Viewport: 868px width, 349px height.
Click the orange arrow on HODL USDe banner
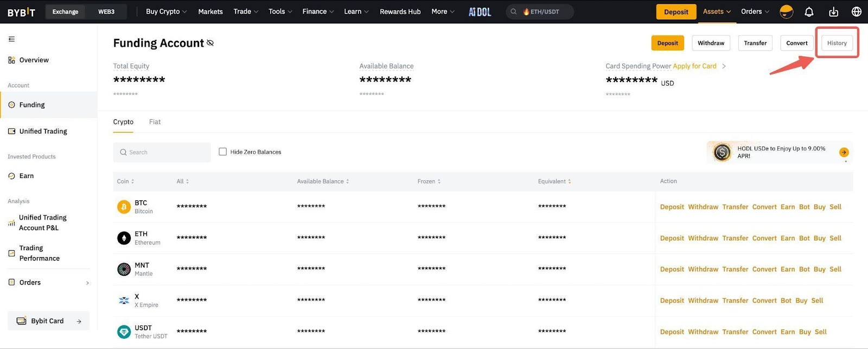coord(844,153)
